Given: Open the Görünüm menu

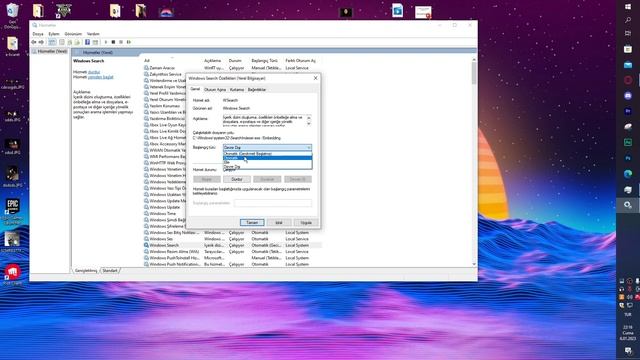Looking at the screenshot, I should [73, 34].
